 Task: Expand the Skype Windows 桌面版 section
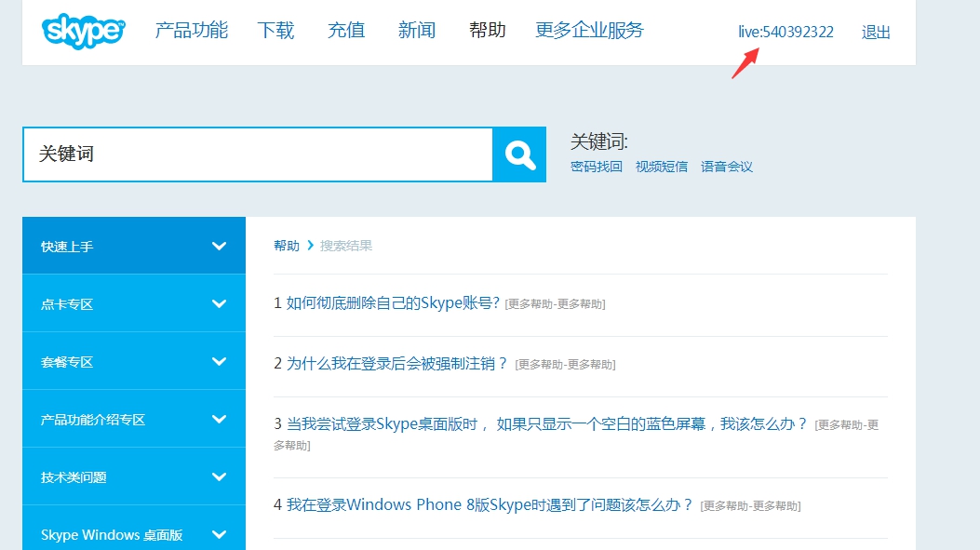coord(133,534)
